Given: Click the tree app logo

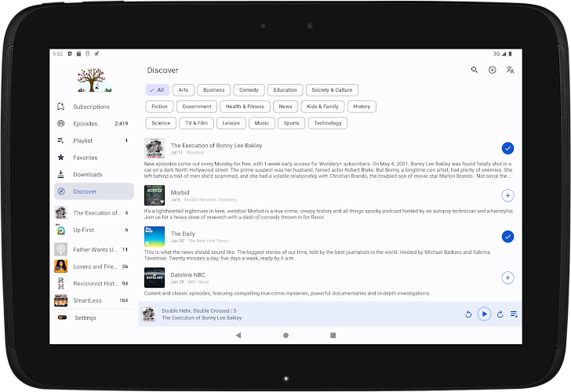Looking at the screenshot, I should (94, 80).
